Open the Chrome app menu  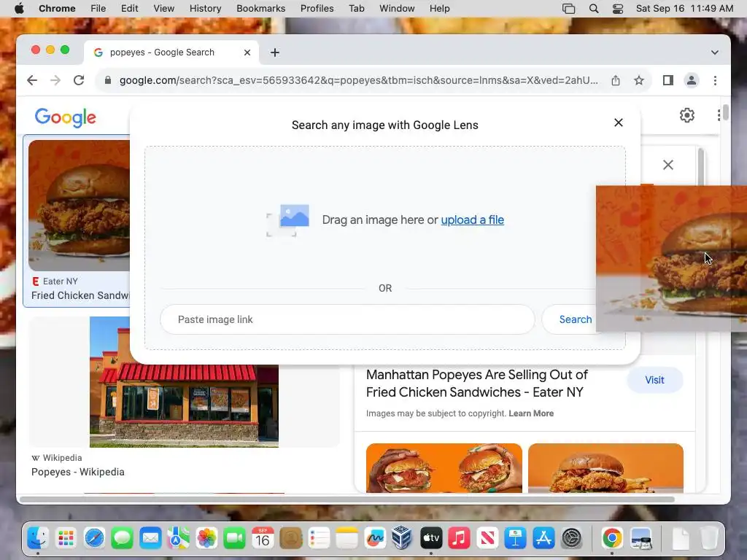[x=57, y=9]
